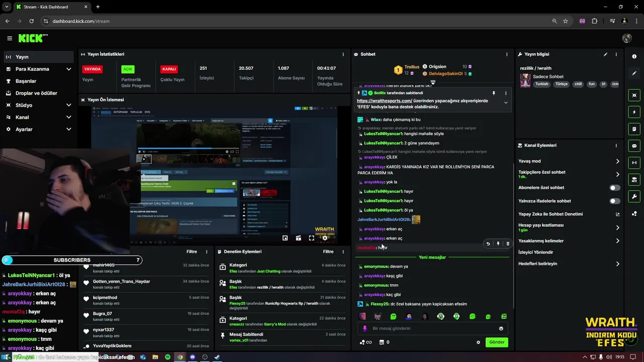Open the wraithesports.com link in pinned message
This screenshot has height=362, width=644.
[384, 101]
